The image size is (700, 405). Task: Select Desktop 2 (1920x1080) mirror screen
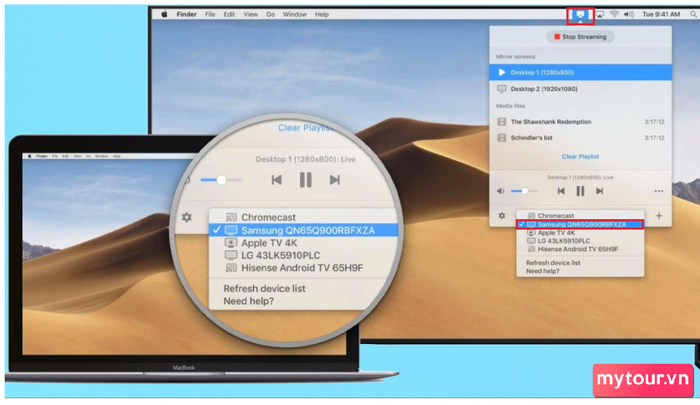point(580,89)
